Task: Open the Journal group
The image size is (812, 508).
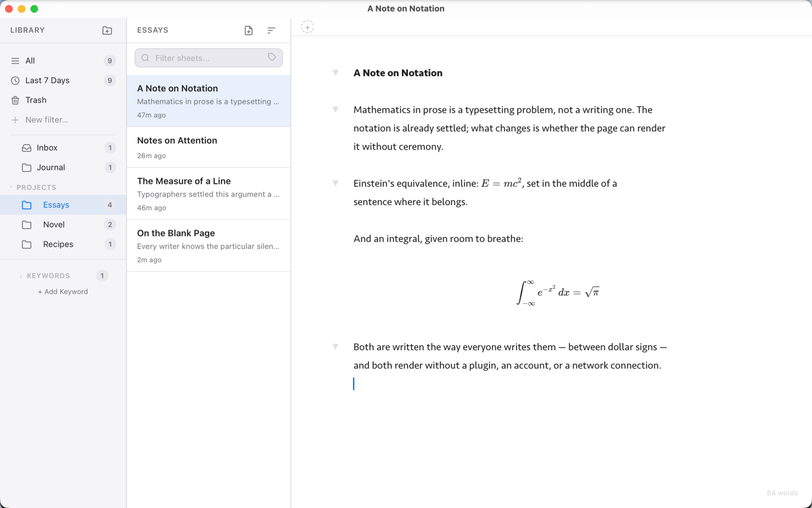Action: pyautogui.click(x=63, y=168)
